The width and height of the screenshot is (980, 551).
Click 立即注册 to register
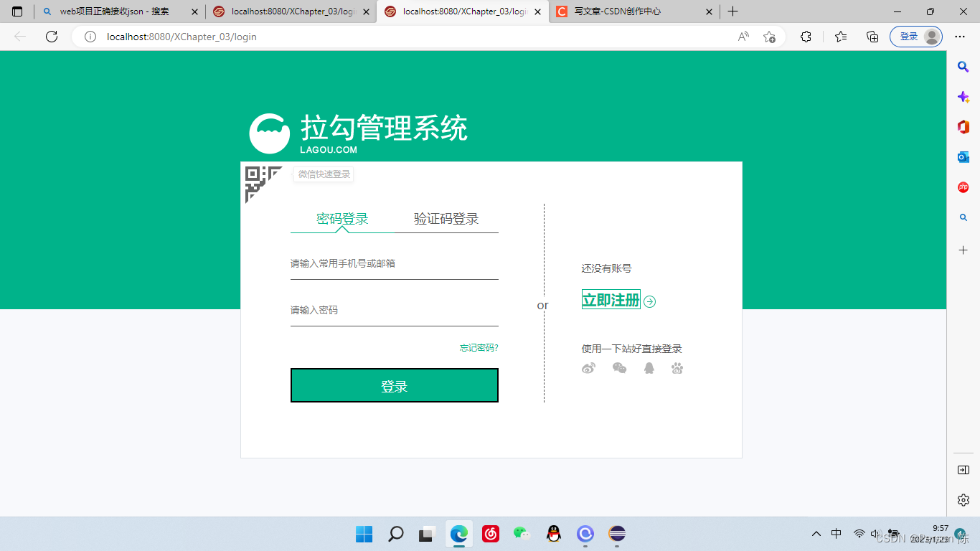(x=611, y=300)
